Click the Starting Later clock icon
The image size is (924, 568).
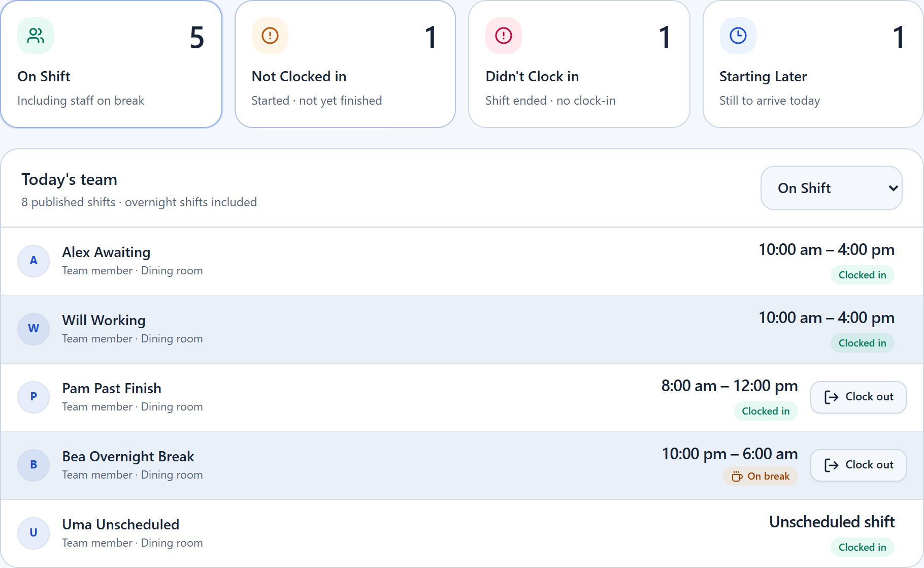[738, 36]
